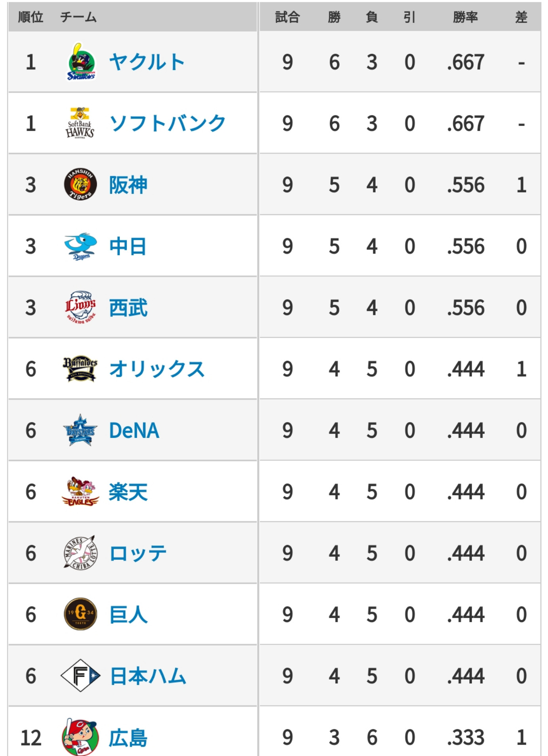Click the Giants 1934 logo
This screenshot has width=548, height=756.
click(80, 614)
